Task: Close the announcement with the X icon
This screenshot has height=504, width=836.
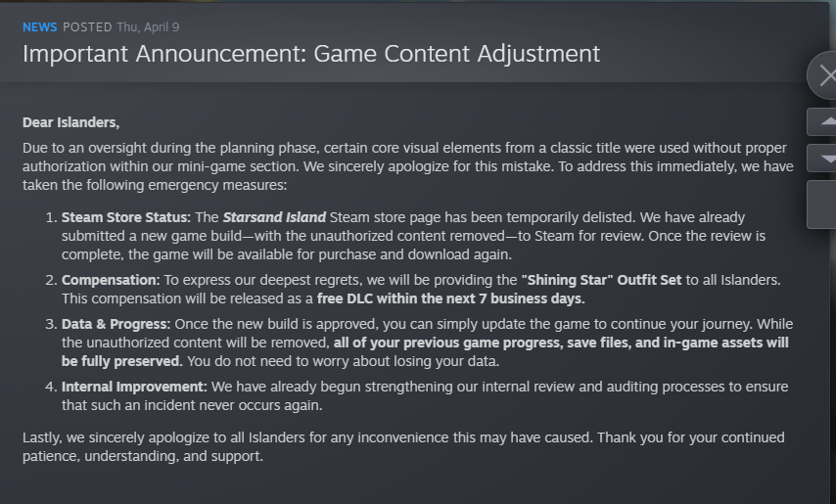Action: [x=823, y=76]
